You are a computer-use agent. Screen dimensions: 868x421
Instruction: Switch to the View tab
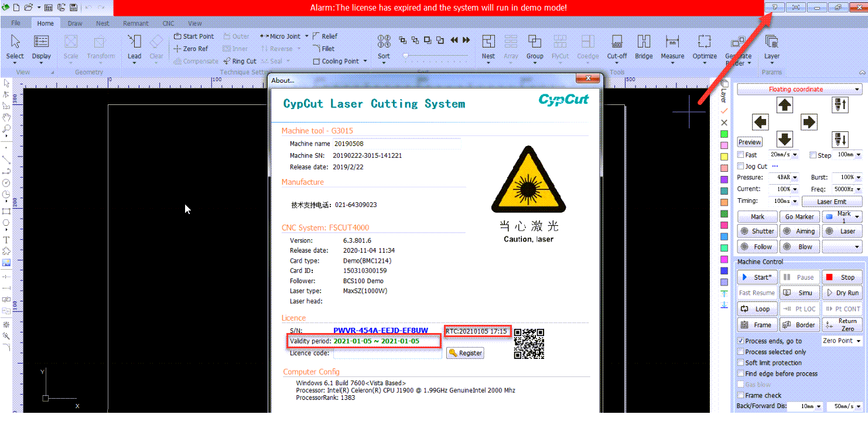195,23
